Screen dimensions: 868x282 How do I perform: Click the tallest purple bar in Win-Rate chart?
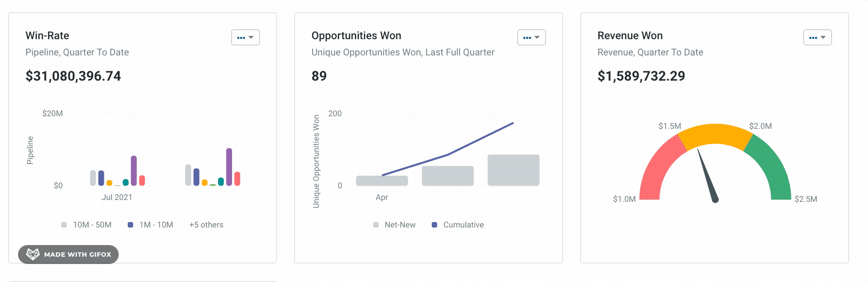tap(229, 167)
